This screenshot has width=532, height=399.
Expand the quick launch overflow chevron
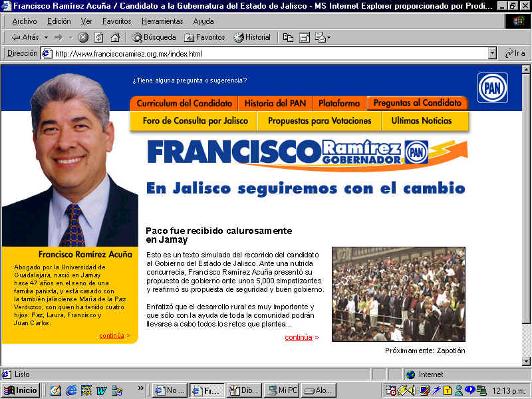140,388
